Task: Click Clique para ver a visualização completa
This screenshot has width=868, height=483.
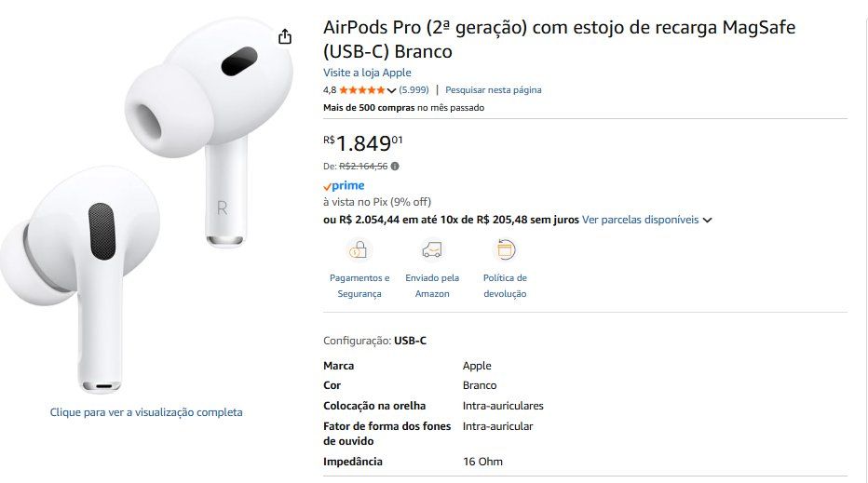Action: coord(146,412)
